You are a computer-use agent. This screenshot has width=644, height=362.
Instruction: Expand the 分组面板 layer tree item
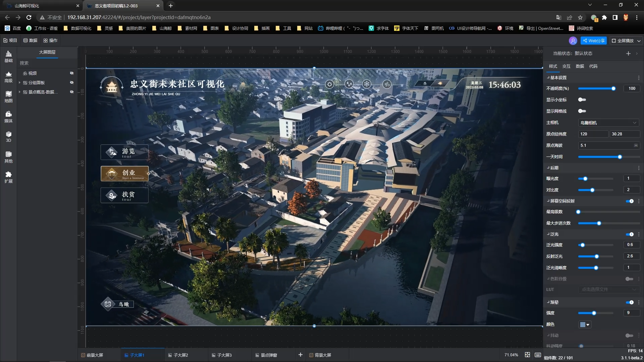pyautogui.click(x=20, y=82)
